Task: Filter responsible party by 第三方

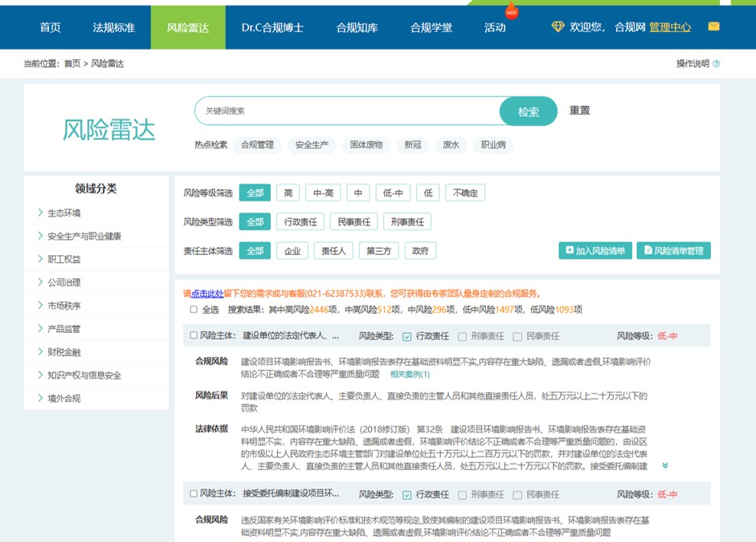Action: click(379, 251)
